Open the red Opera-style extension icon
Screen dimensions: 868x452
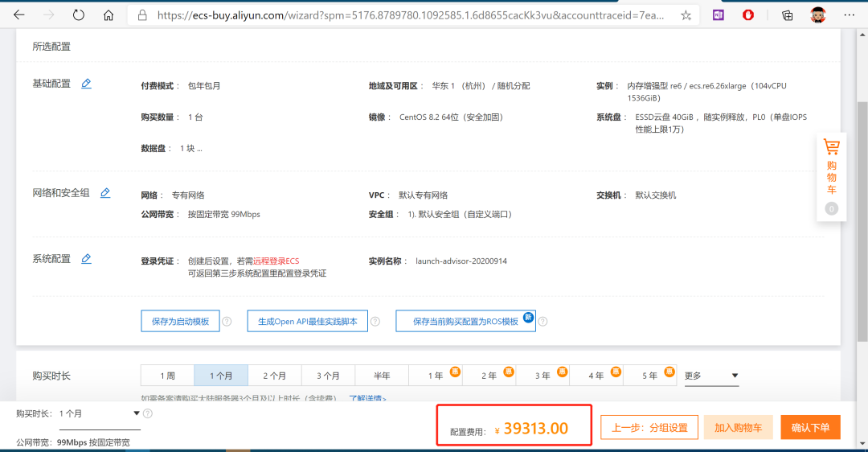coord(748,15)
